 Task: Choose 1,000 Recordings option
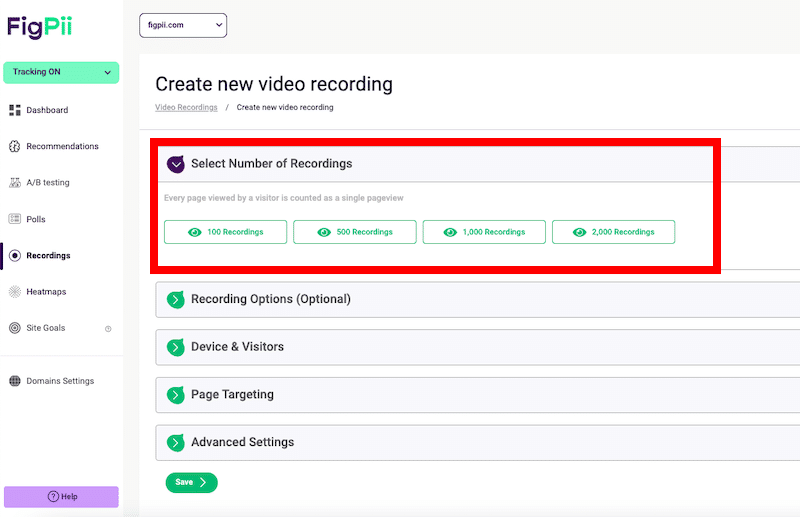click(484, 232)
